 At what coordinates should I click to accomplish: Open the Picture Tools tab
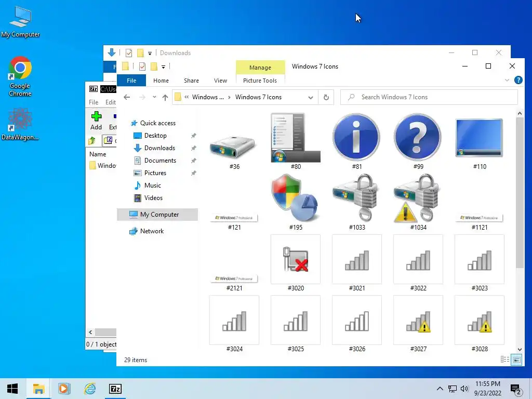(x=260, y=81)
